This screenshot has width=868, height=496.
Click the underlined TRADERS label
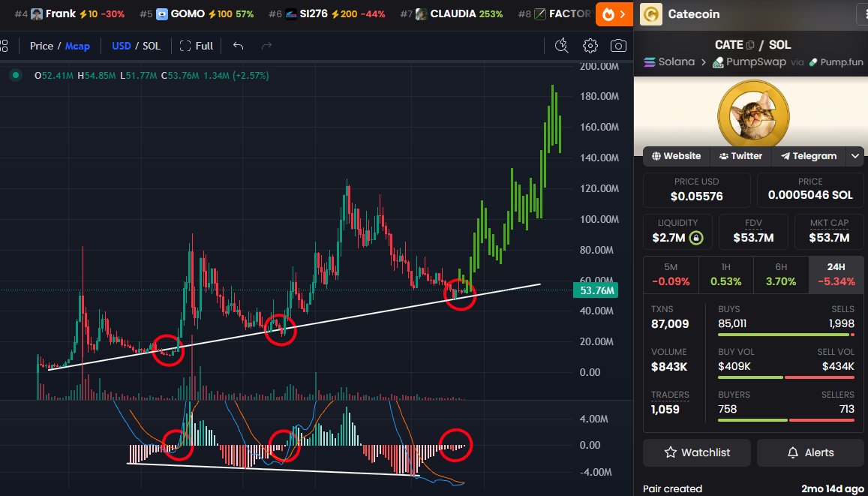[x=670, y=395]
